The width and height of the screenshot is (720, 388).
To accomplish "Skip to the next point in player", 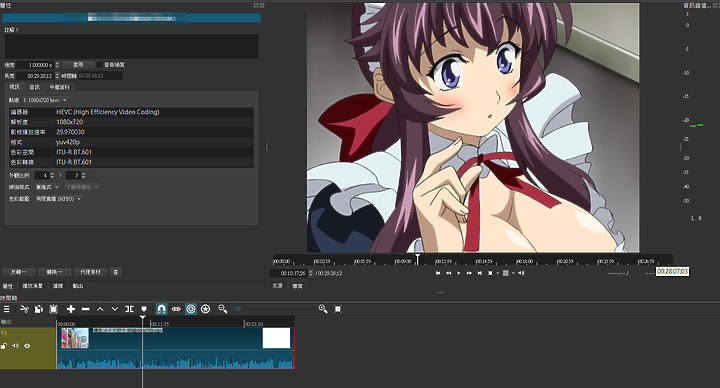I will tap(479, 273).
